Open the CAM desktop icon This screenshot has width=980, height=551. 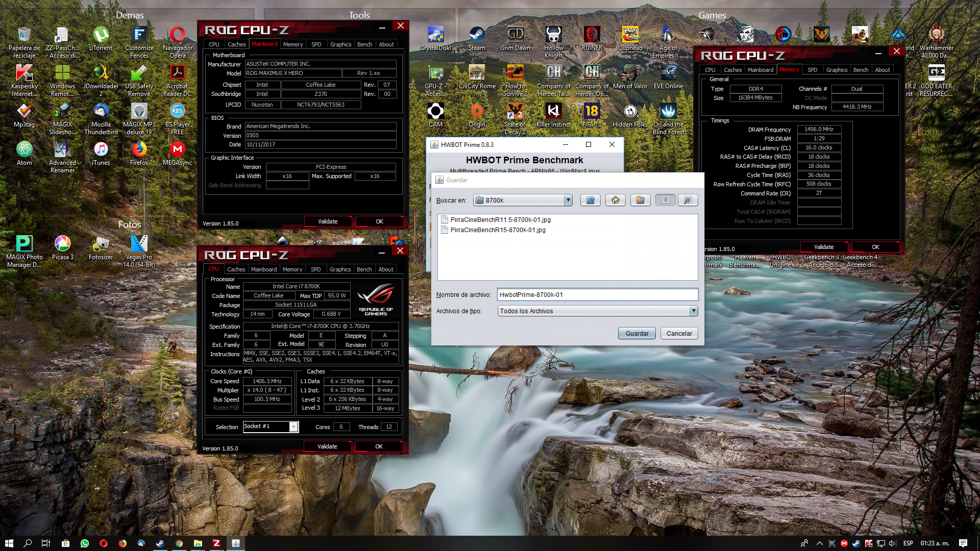point(435,116)
